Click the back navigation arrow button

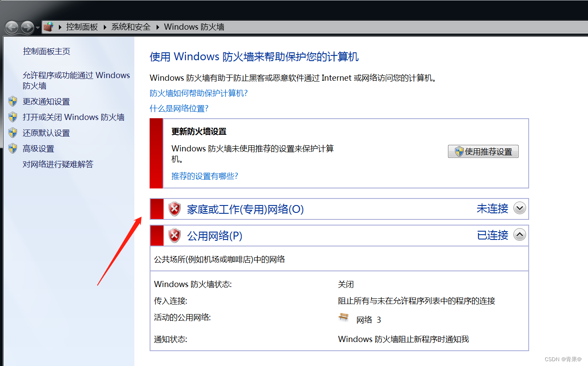click(x=12, y=27)
